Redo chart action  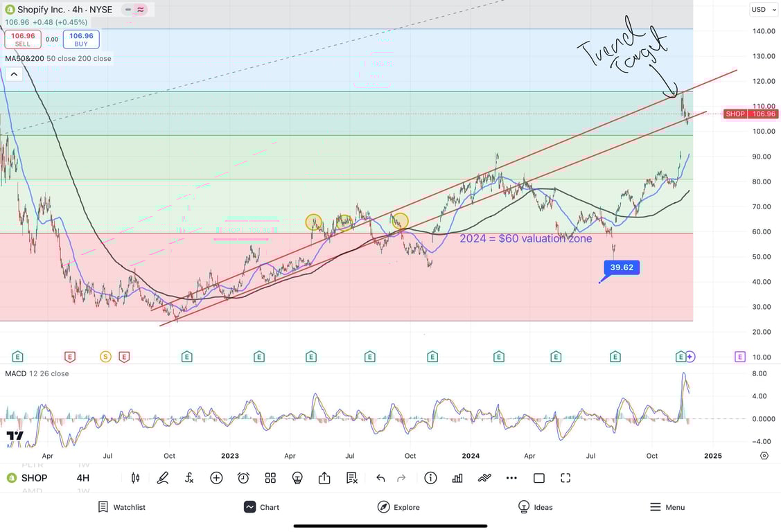click(401, 478)
